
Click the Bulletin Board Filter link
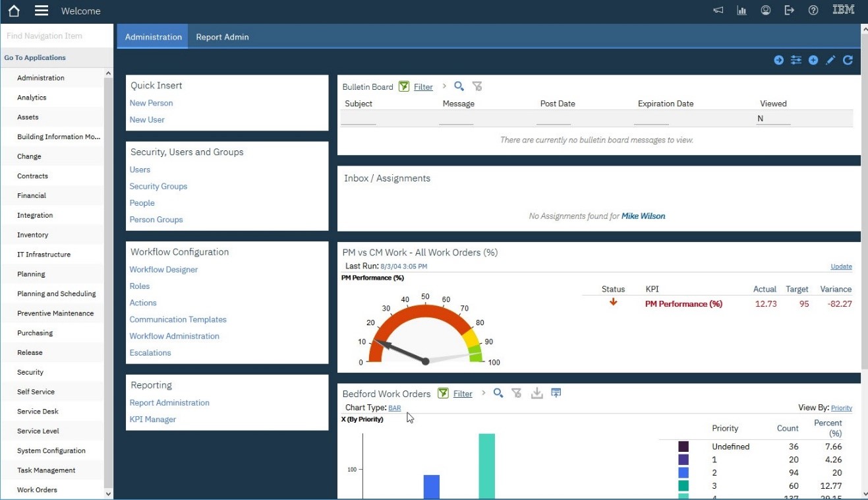[x=423, y=86]
